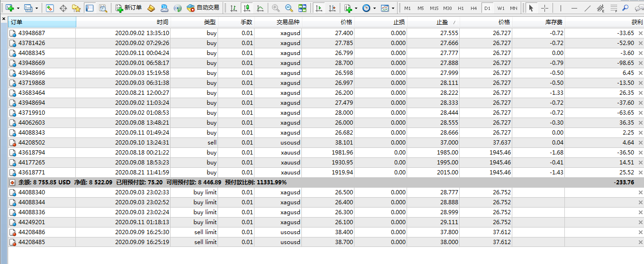This screenshot has height=264, width=644.
Task: Open the indicators list icon
Action: pyautogui.click(x=348, y=8)
